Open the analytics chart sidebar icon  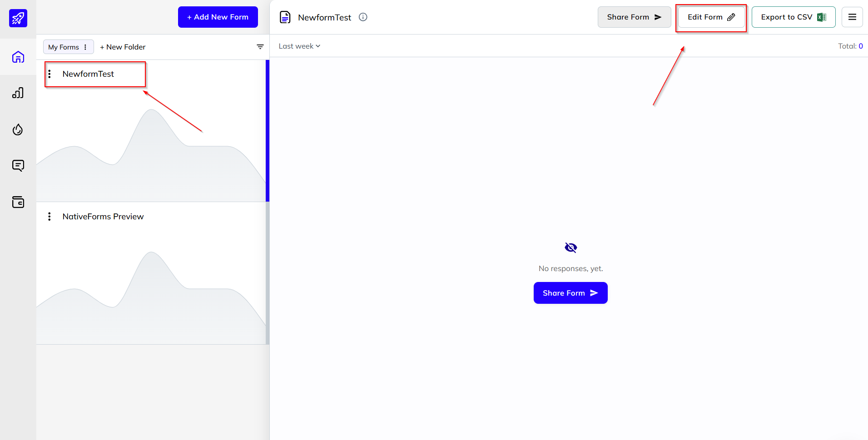click(x=18, y=93)
